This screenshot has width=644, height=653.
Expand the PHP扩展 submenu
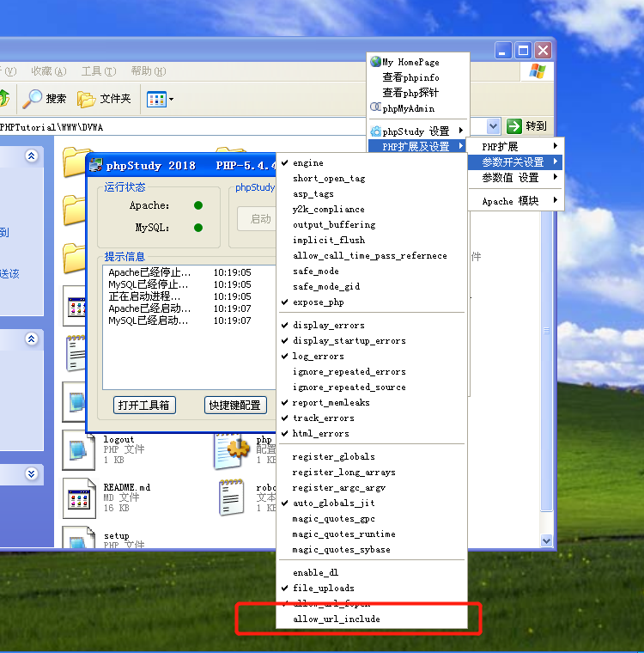(516, 146)
